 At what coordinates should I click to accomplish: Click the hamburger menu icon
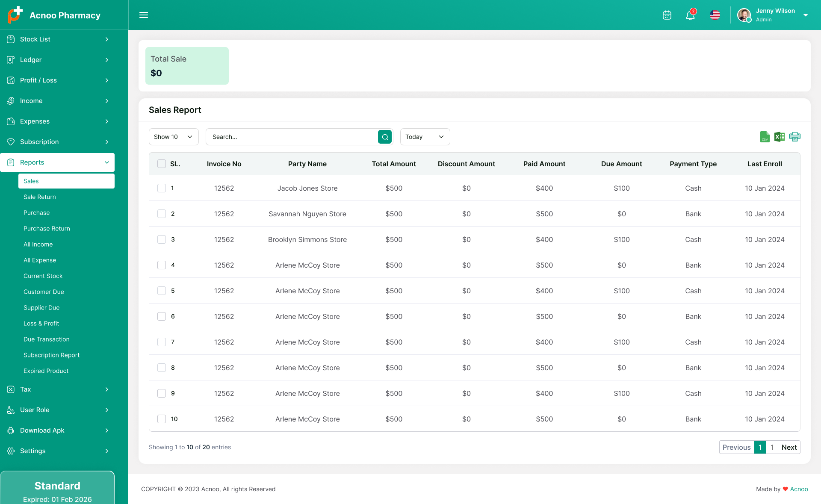144,15
